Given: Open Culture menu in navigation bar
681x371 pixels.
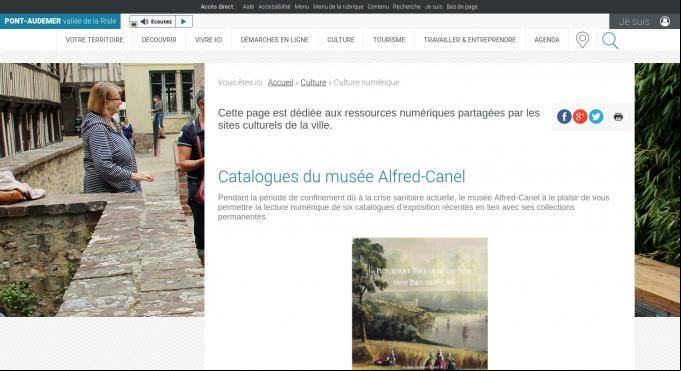Looking at the screenshot, I should (340, 40).
